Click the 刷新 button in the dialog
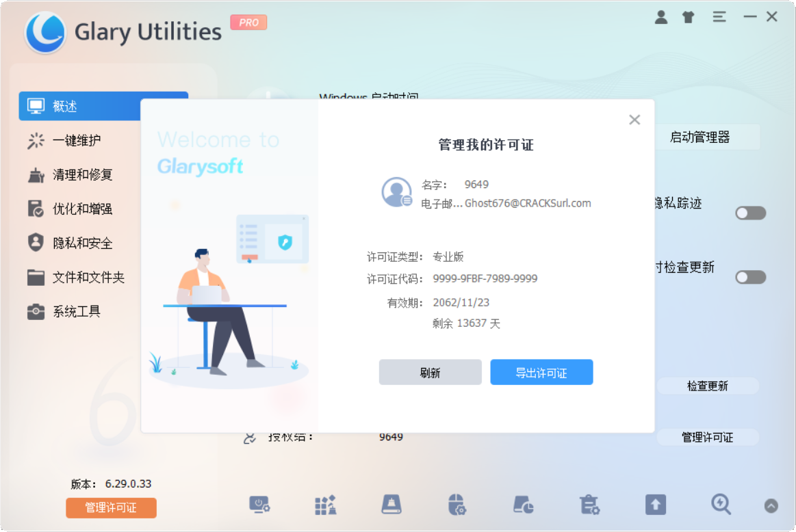The width and height of the screenshot is (796, 532). (x=430, y=373)
